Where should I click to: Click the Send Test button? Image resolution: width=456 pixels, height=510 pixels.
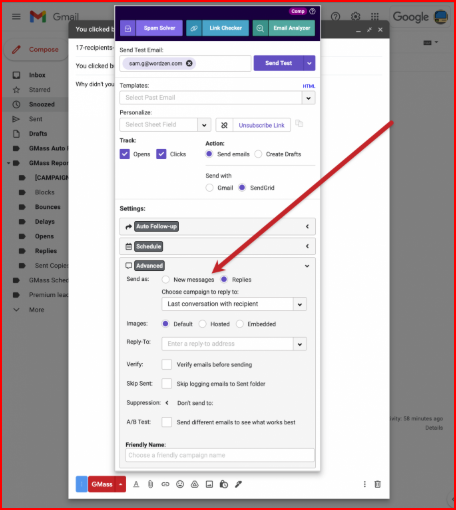click(x=278, y=63)
